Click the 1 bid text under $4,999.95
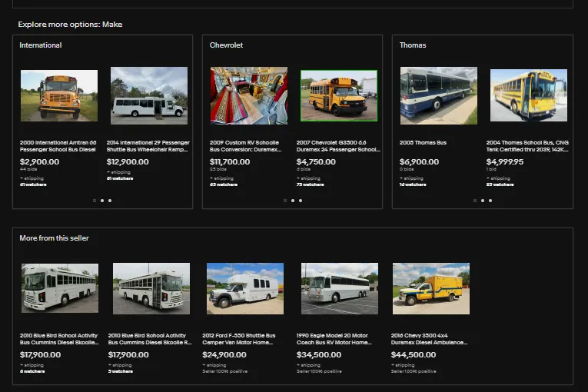This screenshot has width=588, height=392. pos(491,170)
